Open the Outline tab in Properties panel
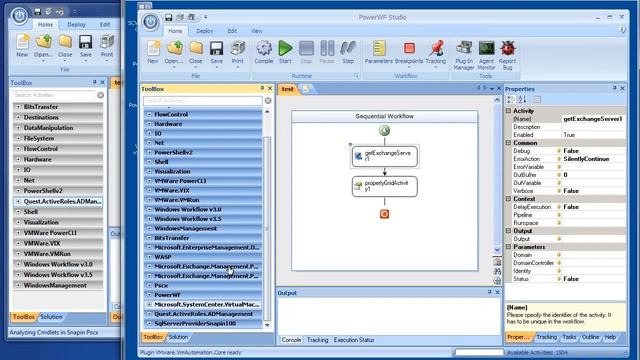The width and height of the screenshot is (640, 360). click(x=590, y=337)
